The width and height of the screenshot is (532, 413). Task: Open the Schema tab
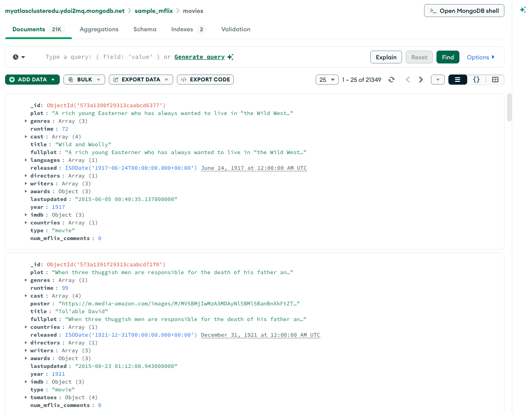pyautogui.click(x=145, y=29)
